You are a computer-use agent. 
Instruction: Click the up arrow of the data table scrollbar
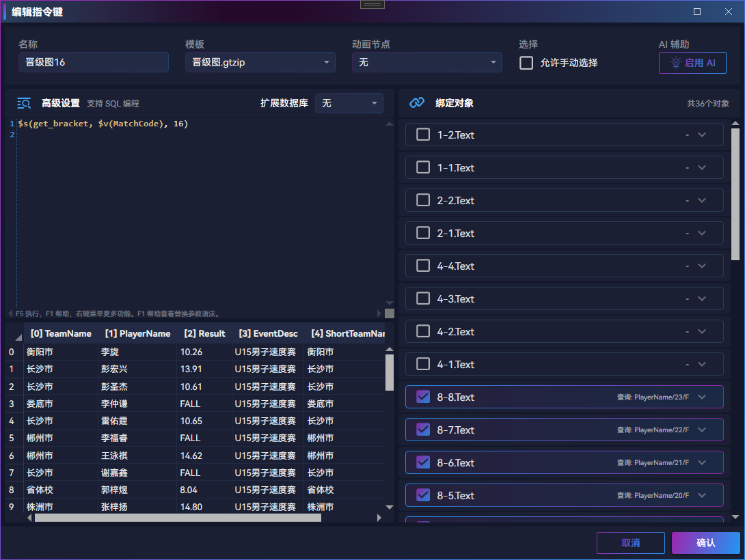coord(390,349)
